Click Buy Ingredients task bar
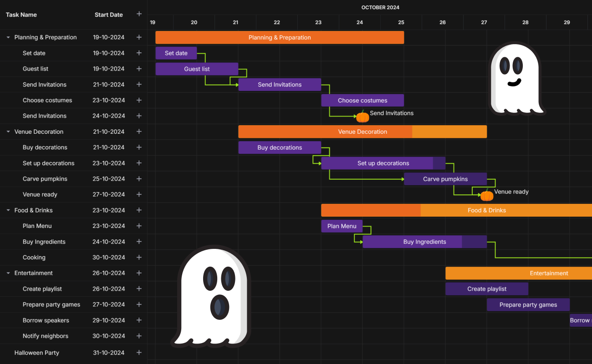This screenshot has height=364, width=592. 424,242
